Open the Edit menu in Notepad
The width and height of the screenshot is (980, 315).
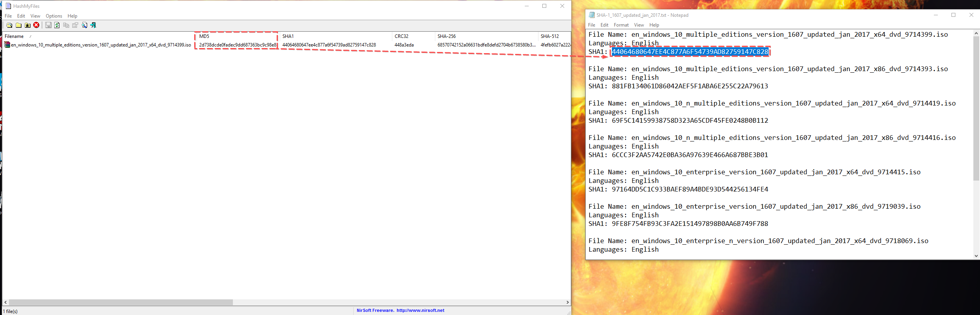coord(604,25)
